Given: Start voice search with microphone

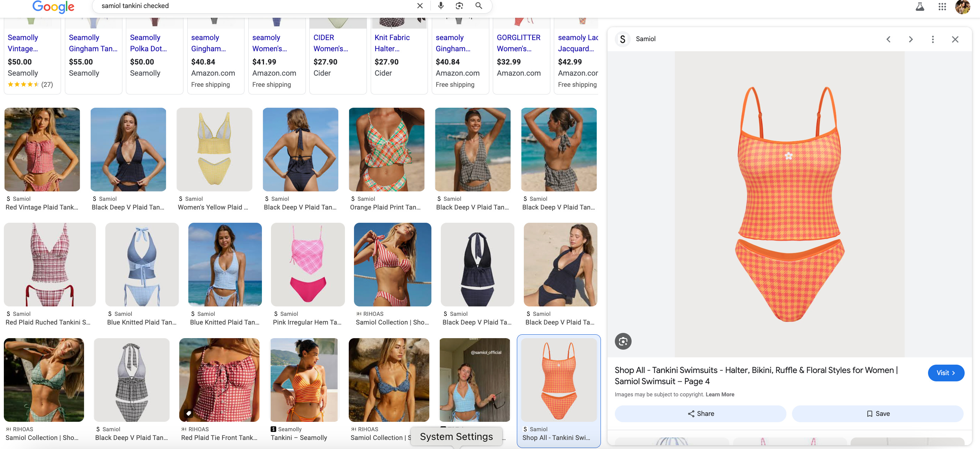Looking at the screenshot, I should pyautogui.click(x=440, y=6).
